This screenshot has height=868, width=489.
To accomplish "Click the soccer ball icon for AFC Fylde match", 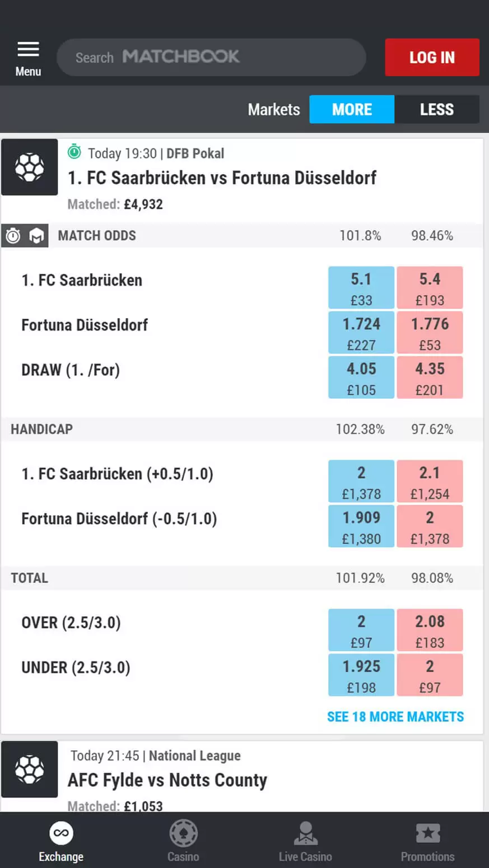I will pyautogui.click(x=30, y=769).
